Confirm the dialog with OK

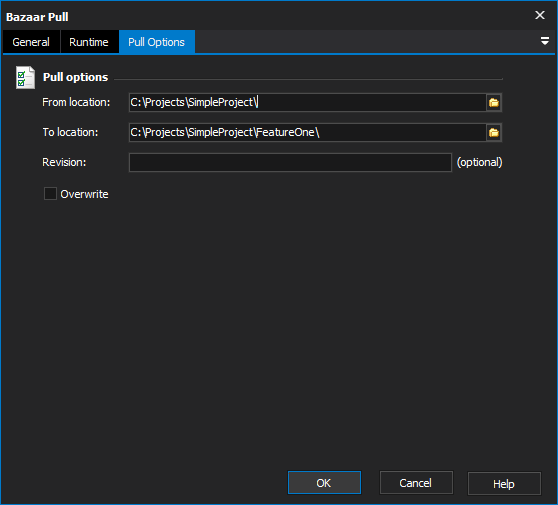pyautogui.click(x=324, y=483)
